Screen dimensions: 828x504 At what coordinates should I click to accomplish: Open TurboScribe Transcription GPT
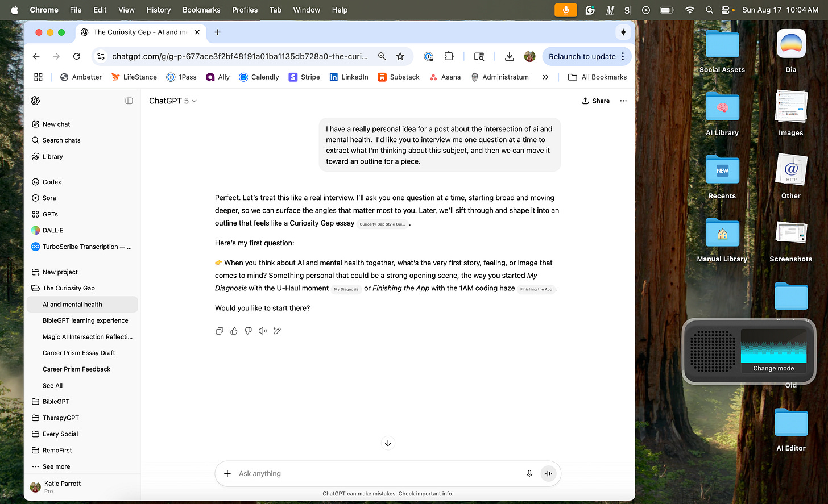[82, 247]
